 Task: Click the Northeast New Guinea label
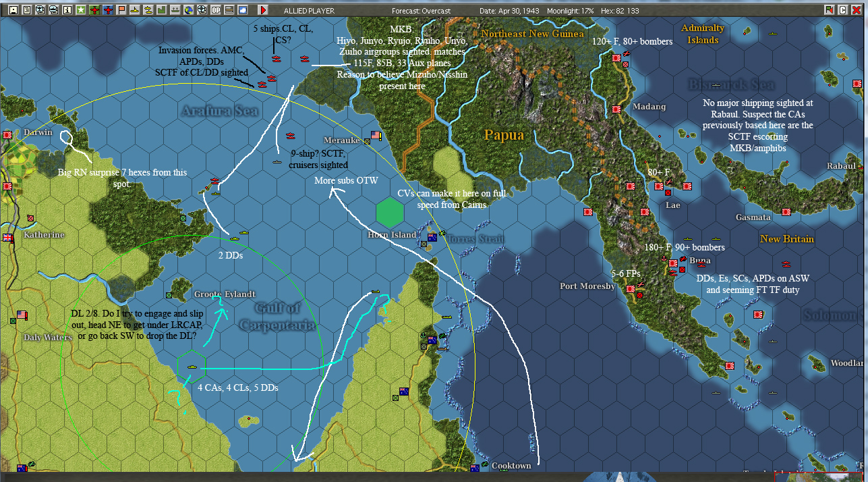click(x=532, y=33)
